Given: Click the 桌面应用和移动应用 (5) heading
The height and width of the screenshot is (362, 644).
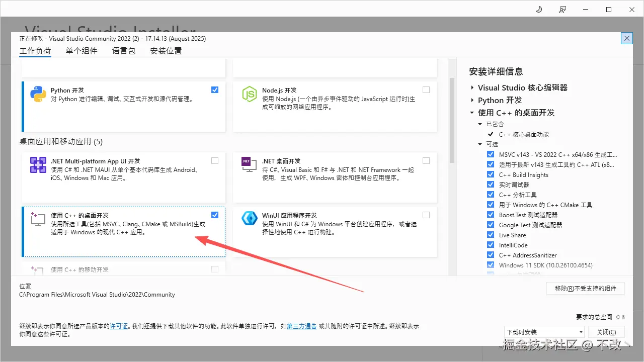Looking at the screenshot, I should [x=61, y=142].
